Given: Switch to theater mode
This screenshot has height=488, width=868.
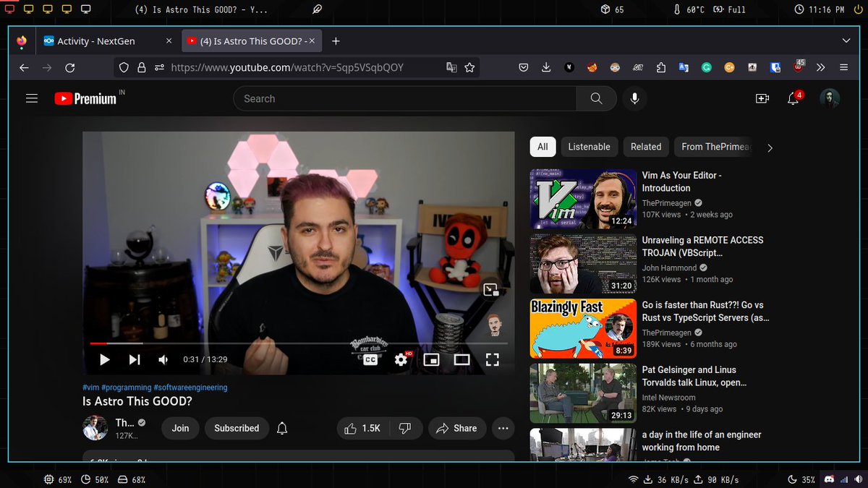Looking at the screenshot, I should tap(462, 359).
